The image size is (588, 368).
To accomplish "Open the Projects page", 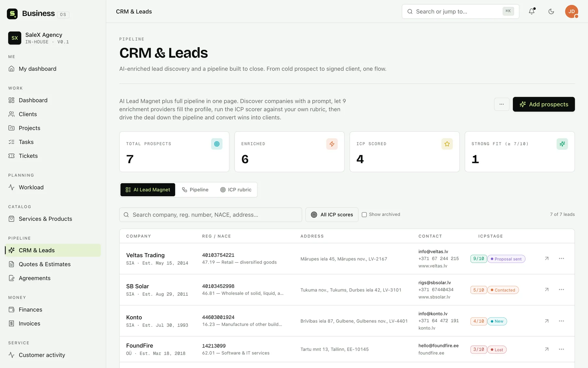I will click(x=53, y=128).
